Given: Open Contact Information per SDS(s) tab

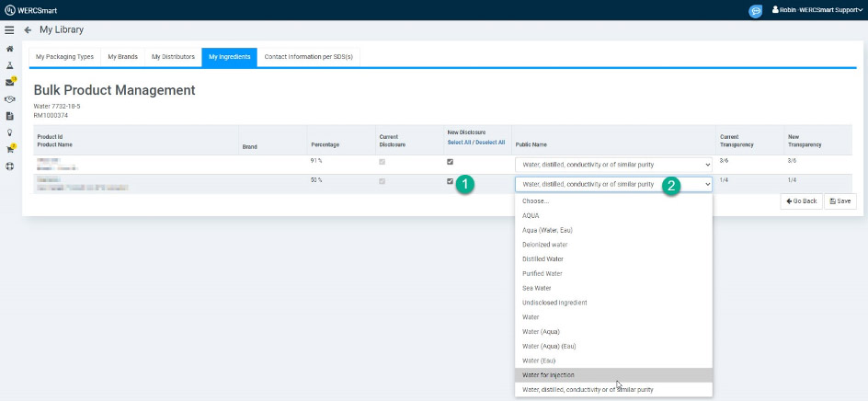Looking at the screenshot, I should click(308, 56).
